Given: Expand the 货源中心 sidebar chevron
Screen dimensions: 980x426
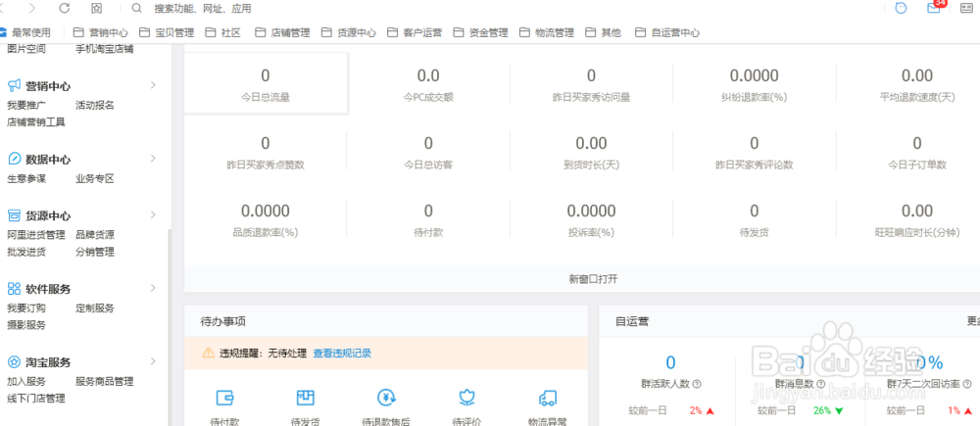Looking at the screenshot, I should point(153,214).
